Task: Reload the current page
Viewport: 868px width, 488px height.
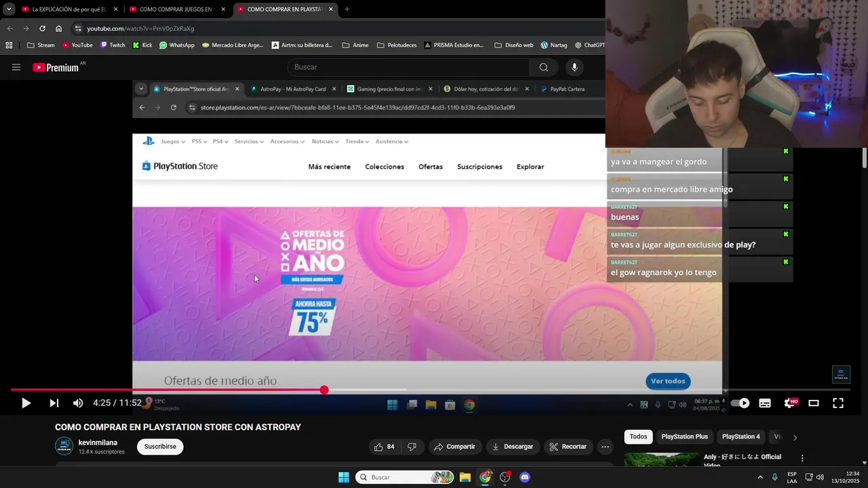Action: click(42, 28)
